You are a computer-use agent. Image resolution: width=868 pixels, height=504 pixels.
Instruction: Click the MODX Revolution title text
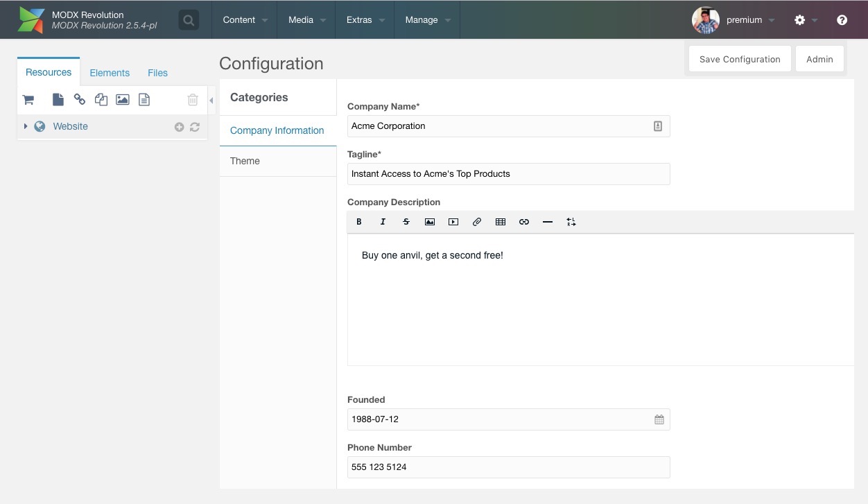(x=88, y=15)
